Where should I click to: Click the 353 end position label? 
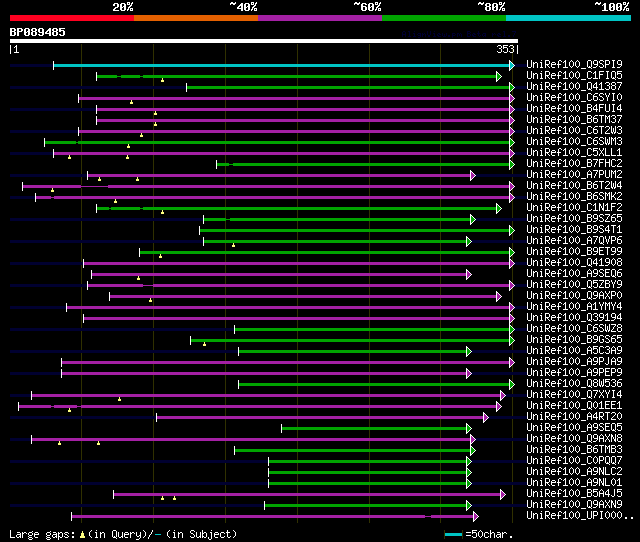(505, 49)
